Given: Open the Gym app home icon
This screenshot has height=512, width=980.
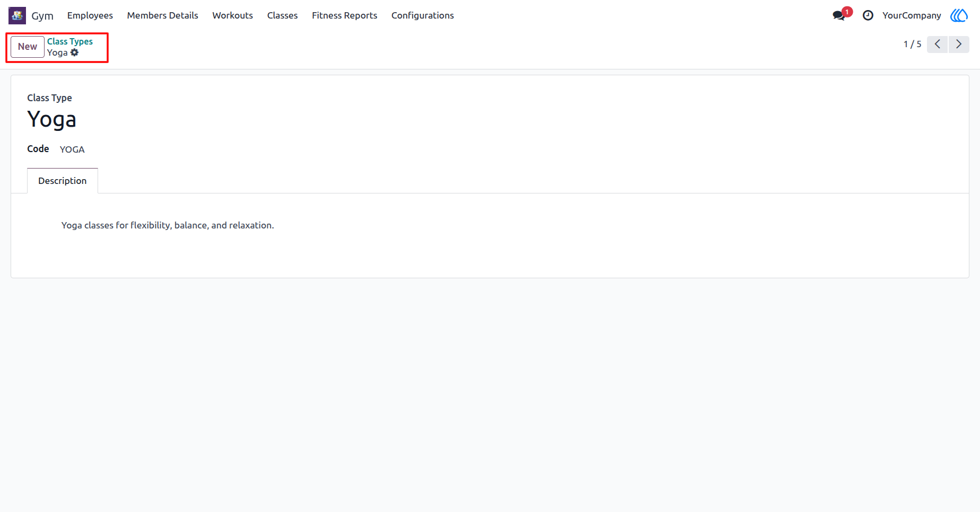Looking at the screenshot, I should [17, 15].
